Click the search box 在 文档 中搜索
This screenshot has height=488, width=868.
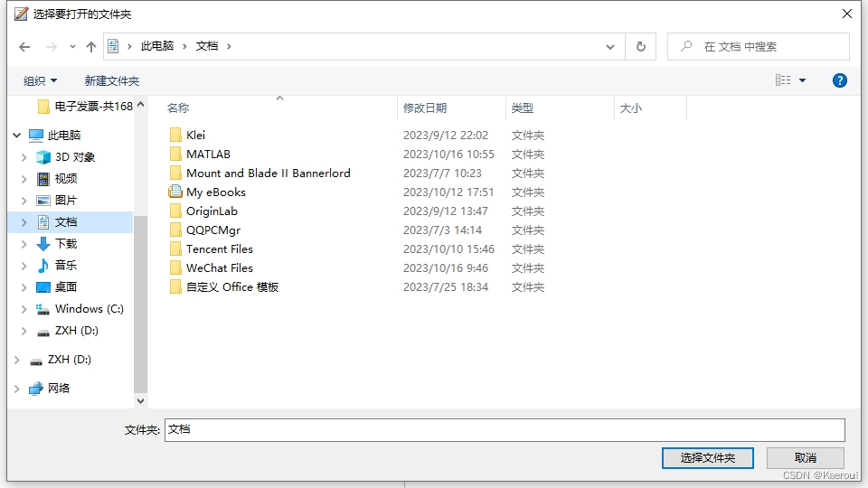pyautogui.click(x=759, y=46)
